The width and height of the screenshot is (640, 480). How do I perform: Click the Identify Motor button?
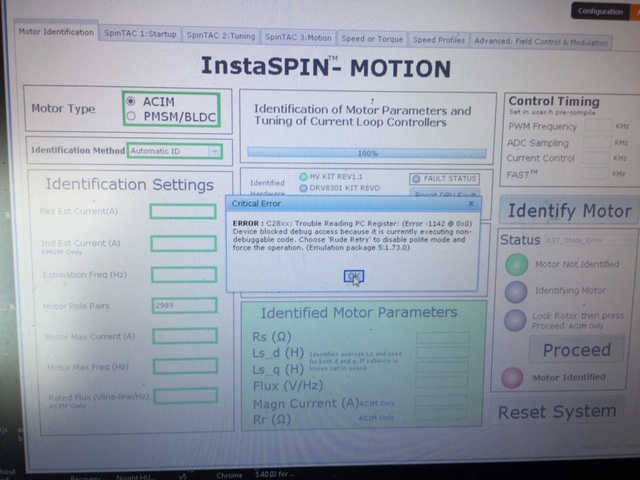coord(569,211)
